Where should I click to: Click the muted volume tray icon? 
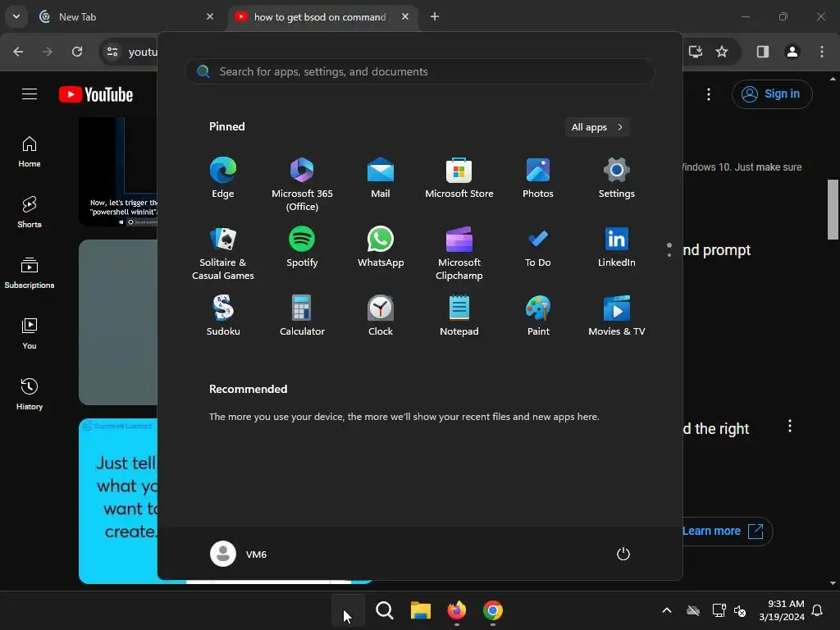click(x=741, y=610)
